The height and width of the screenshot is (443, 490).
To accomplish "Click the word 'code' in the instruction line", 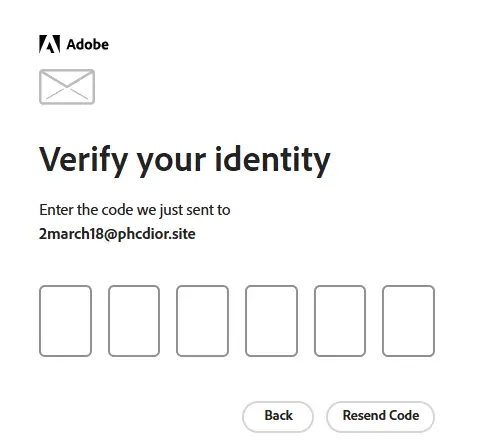I will [117, 210].
